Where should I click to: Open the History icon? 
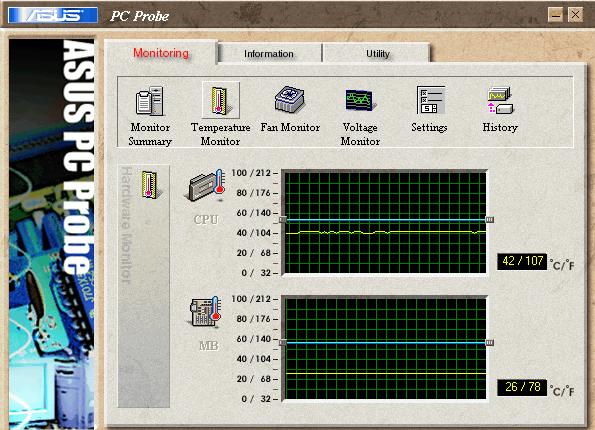coord(500,100)
